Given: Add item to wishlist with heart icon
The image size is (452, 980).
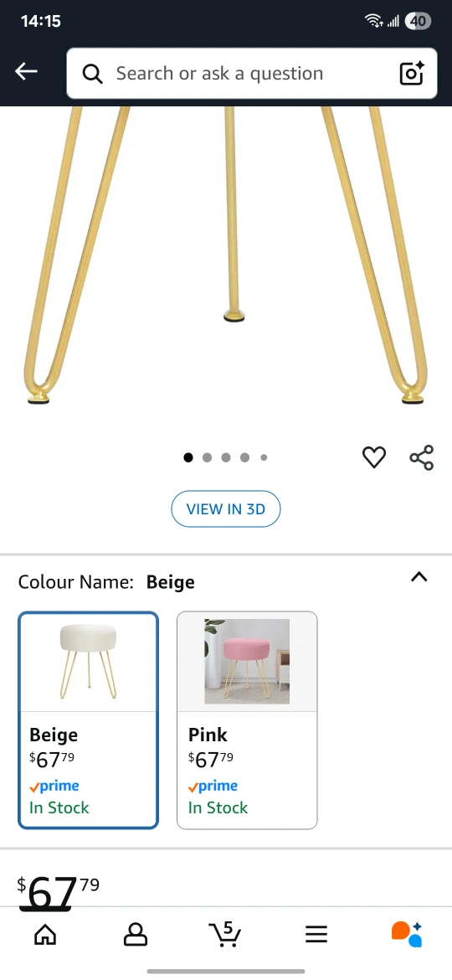Looking at the screenshot, I should [374, 457].
